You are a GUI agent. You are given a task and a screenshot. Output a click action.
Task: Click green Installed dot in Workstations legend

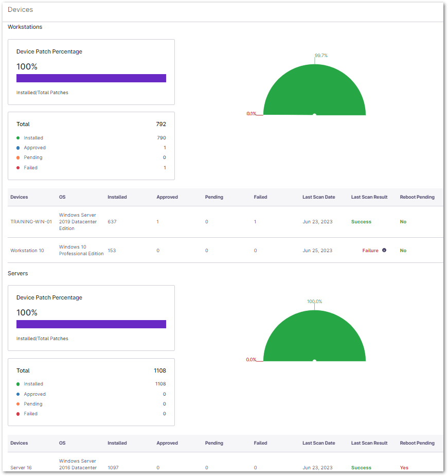click(x=18, y=138)
